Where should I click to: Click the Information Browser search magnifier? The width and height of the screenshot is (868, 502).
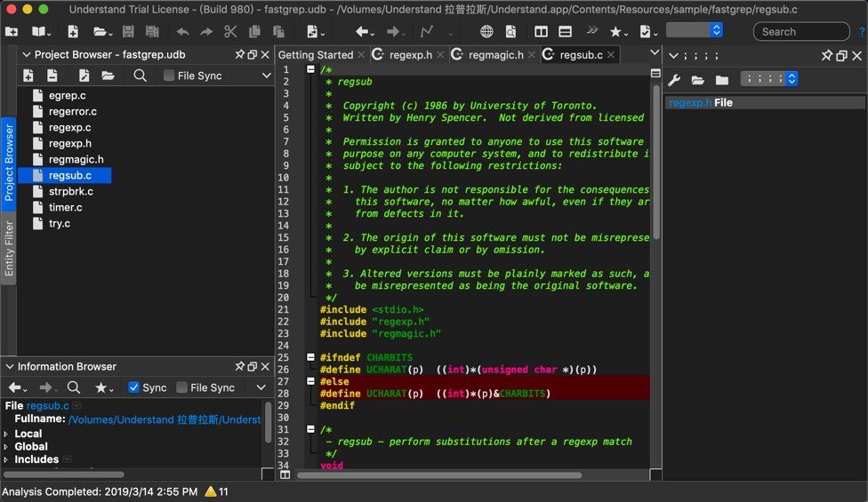pyautogui.click(x=74, y=387)
